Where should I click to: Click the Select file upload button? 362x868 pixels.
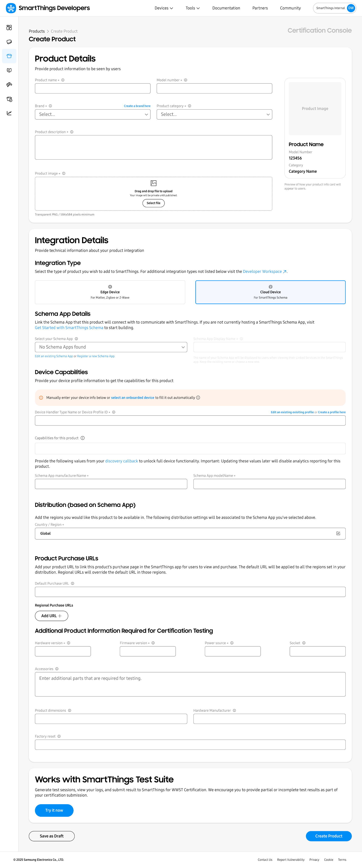pos(153,203)
